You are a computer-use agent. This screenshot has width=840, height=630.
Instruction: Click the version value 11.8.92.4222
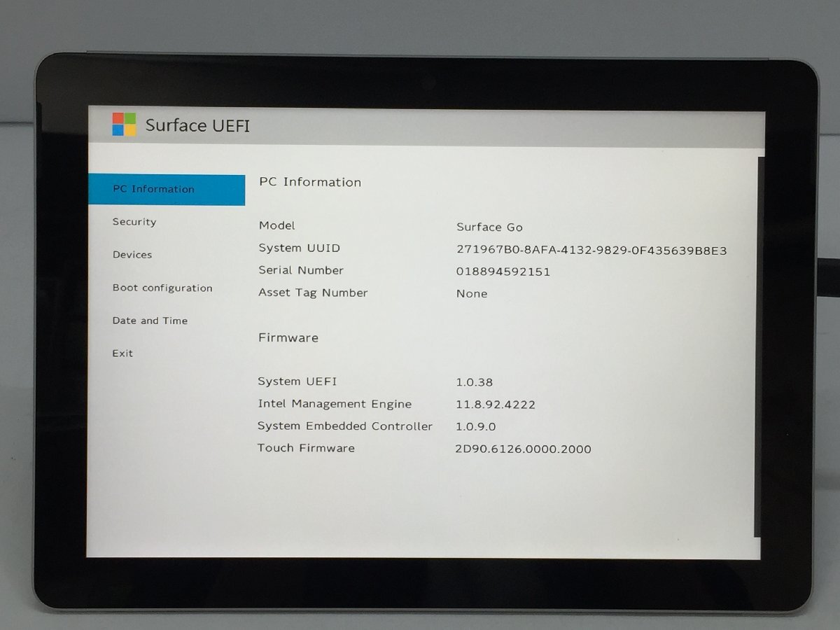pyautogui.click(x=496, y=405)
